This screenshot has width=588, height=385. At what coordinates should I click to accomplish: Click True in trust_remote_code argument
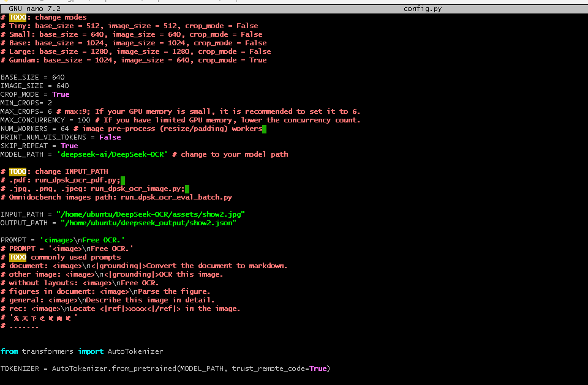tap(318, 368)
